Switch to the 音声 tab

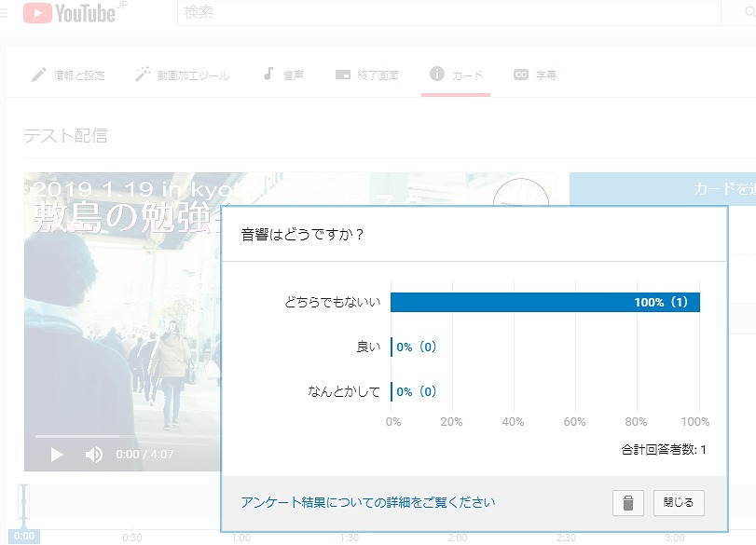click(x=283, y=75)
